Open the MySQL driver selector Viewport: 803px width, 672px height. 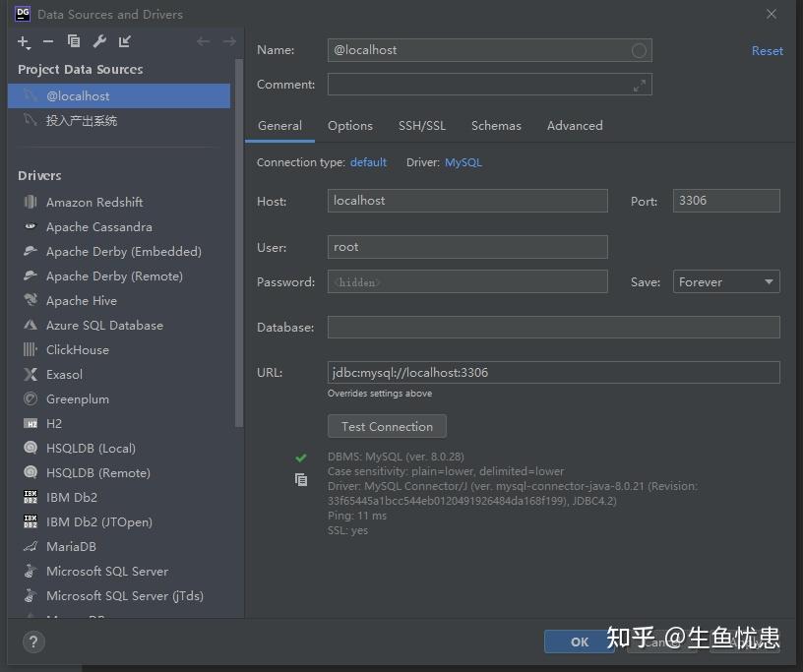[x=463, y=162]
